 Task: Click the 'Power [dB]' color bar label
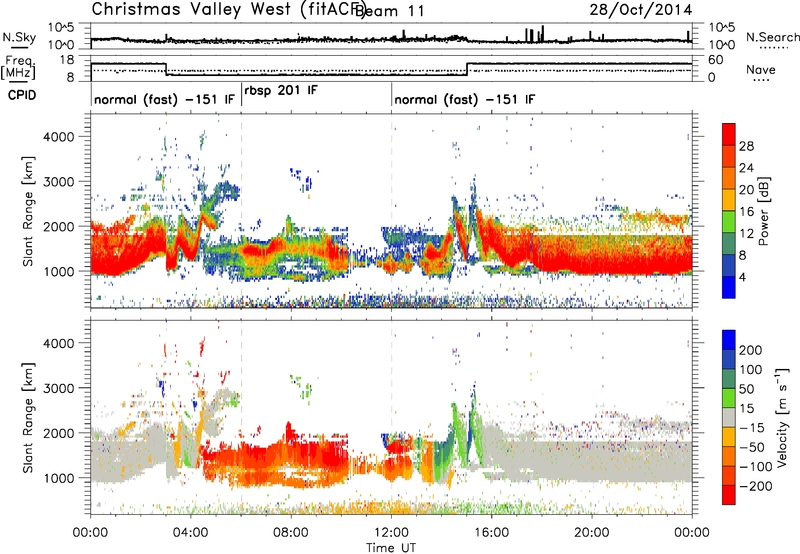764,211
